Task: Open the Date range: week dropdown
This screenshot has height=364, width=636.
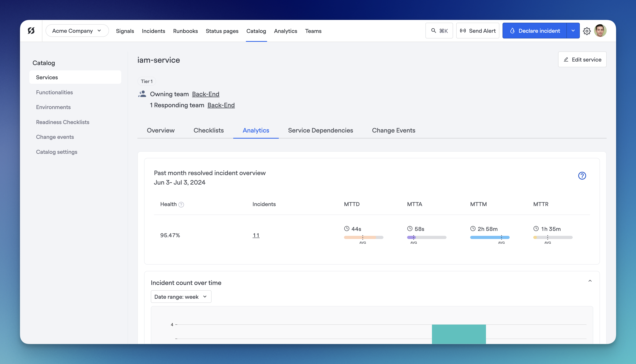Action: [x=181, y=297]
